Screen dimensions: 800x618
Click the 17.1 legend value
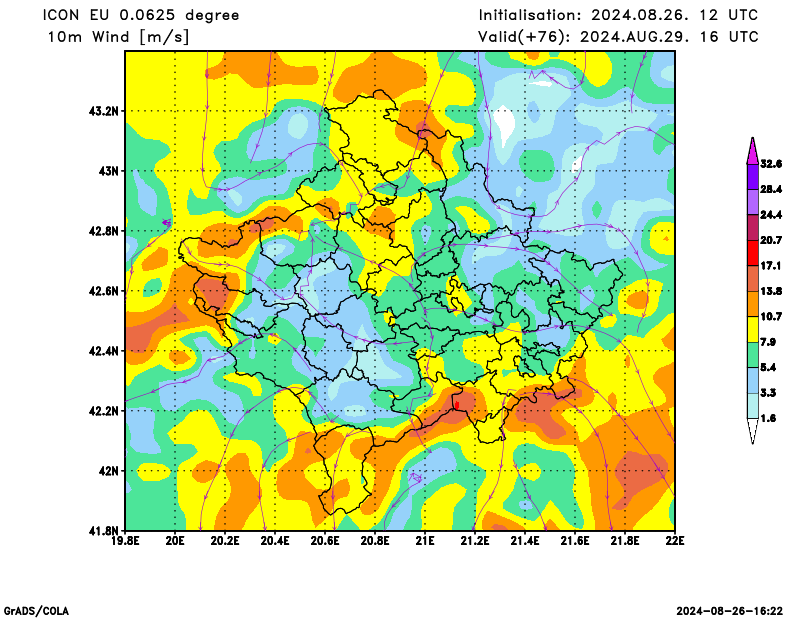pyautogui.click(x=771, y=266)
